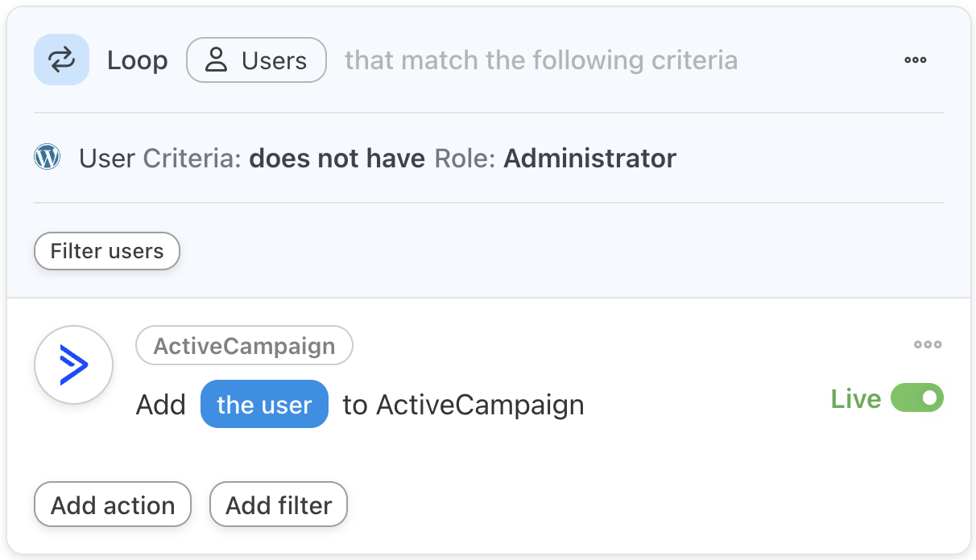Click "that match the following criteria" text
The image size is (976, 560).
[541, 60]
